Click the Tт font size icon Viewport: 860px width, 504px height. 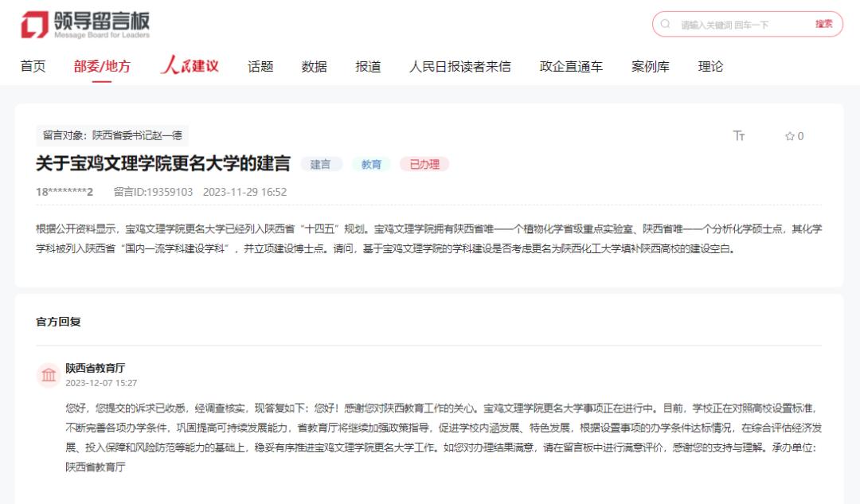pos(739,136)
